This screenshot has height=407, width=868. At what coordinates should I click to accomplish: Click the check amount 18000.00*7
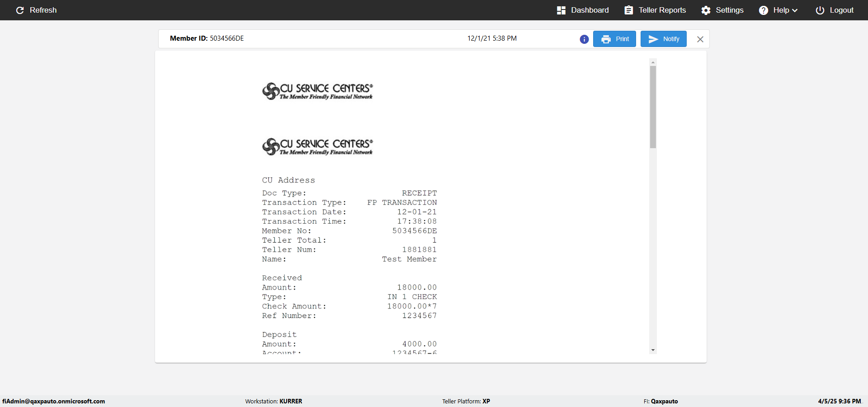click(x=412, y=306)
